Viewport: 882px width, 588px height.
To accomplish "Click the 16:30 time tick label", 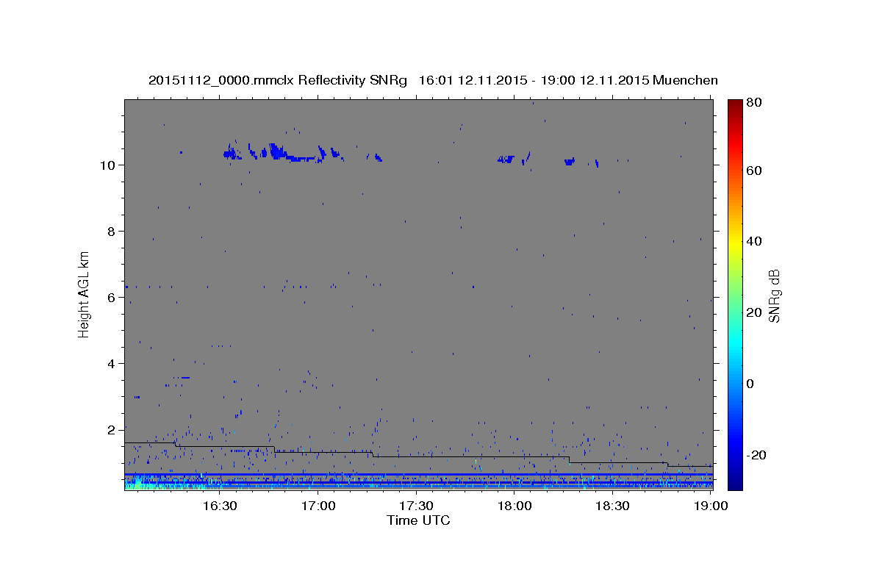I will [219, 506].
